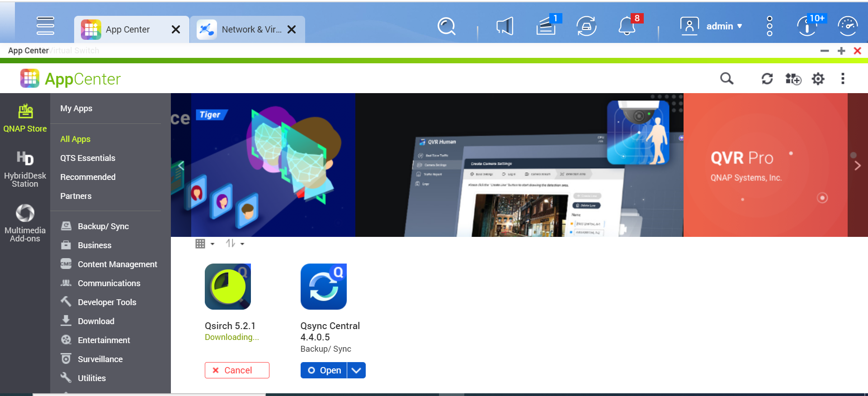The image size is (868, 396).
Task: Click the Qsirch 5.2.1 title
Action: point(230,326)
